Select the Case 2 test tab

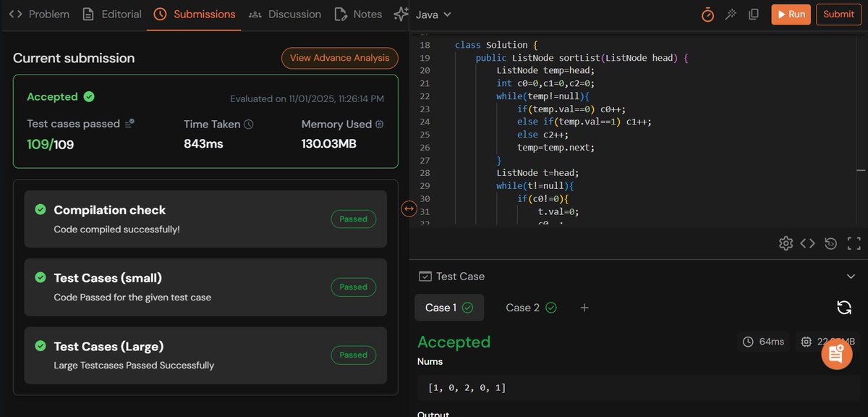530,307
